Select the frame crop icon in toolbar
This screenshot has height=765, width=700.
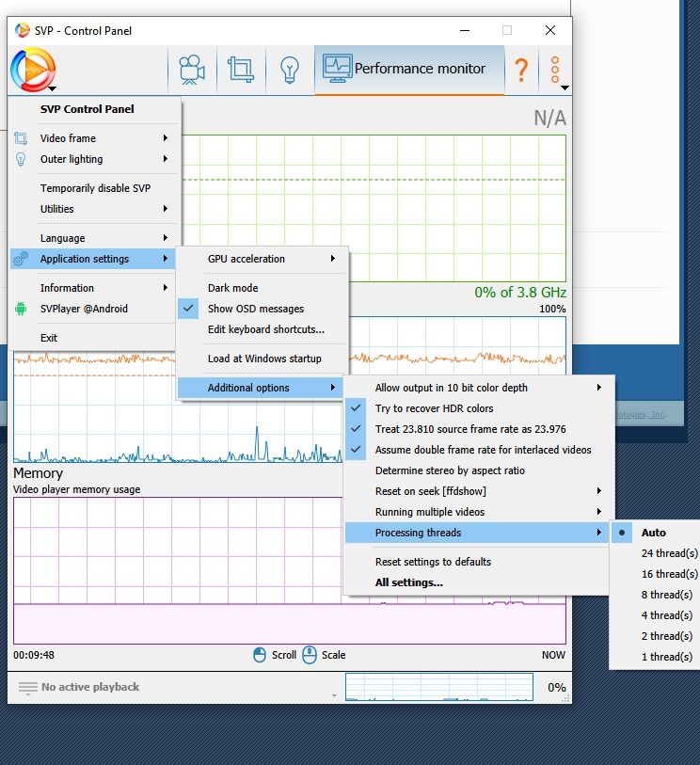(241, 70)
